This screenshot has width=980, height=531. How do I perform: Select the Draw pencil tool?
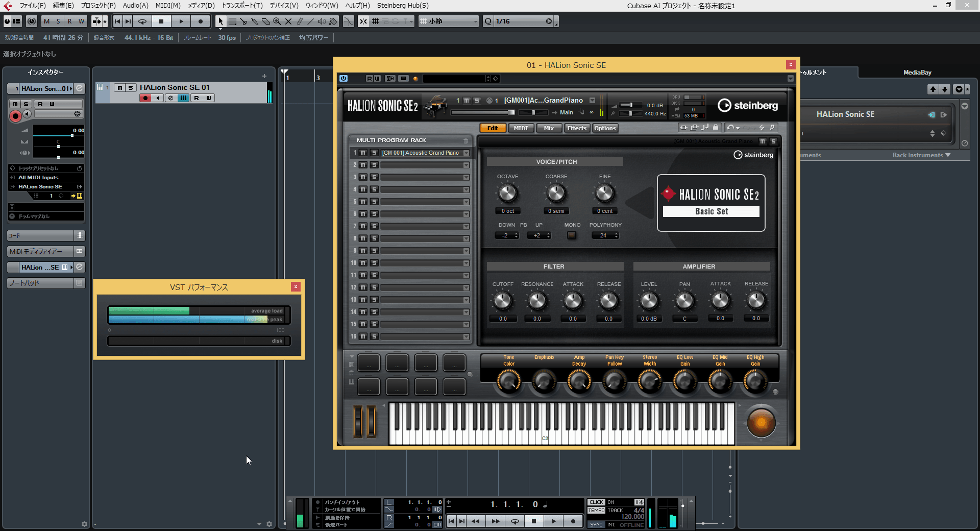coord(300,21)
